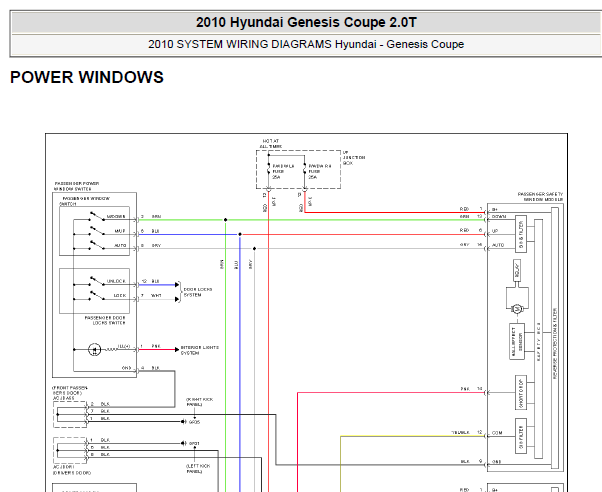This screenshot has width=602, height=492.
Task: Click the 'PASSENGER DOOR LOCKS SWITCH' label
Action: [x=105, y=320]
